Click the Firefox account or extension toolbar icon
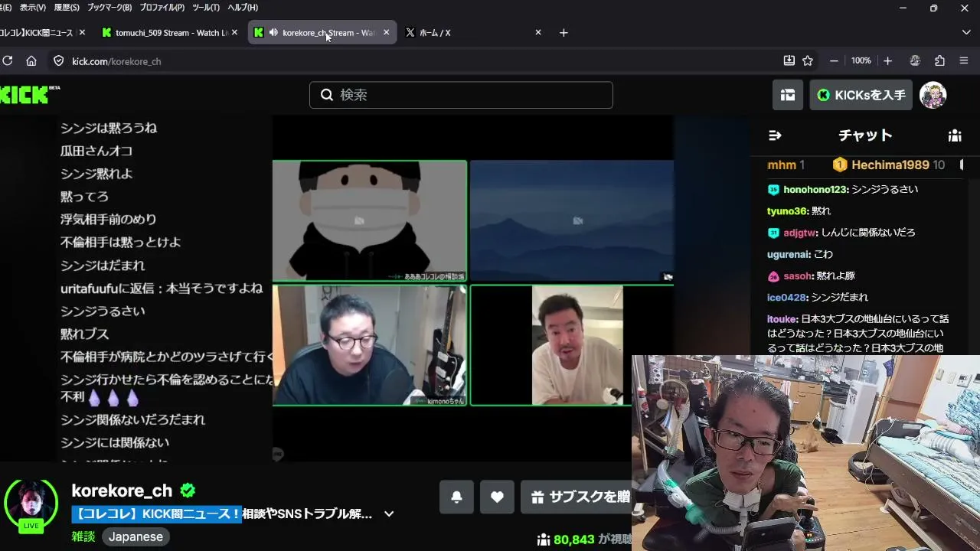Viewport: 980px width, 551px height. click(x=914, y=61)
